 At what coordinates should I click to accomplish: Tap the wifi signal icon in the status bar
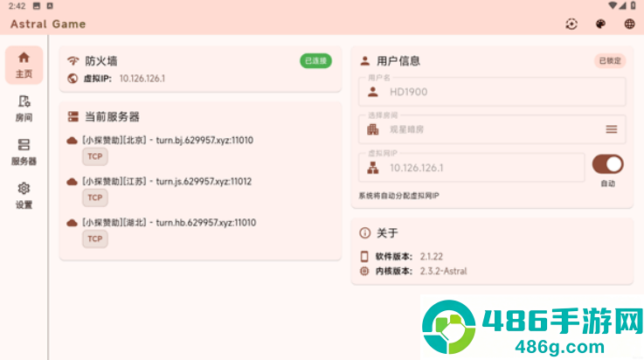[x=613, y=6]
